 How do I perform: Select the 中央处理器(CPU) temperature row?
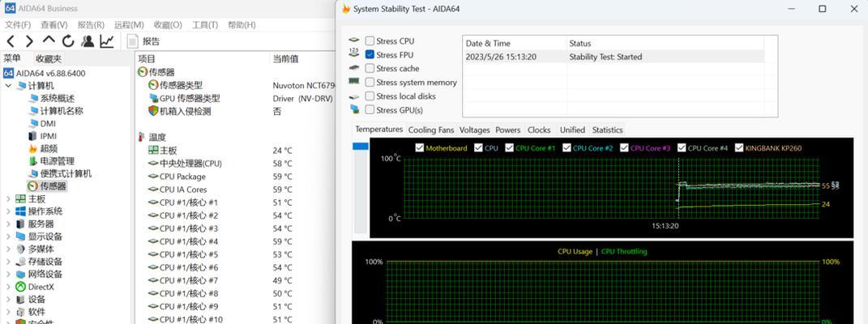coord(235,164)
